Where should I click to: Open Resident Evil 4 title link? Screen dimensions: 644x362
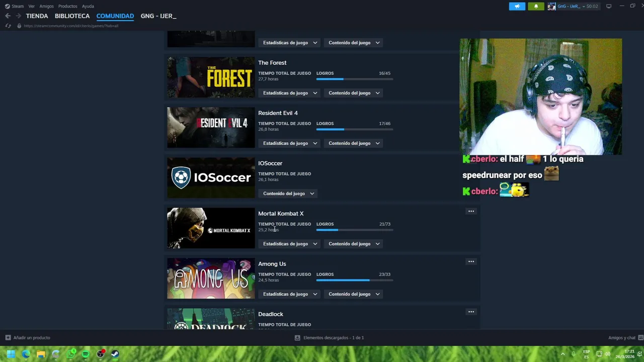[x=278, y=113]
